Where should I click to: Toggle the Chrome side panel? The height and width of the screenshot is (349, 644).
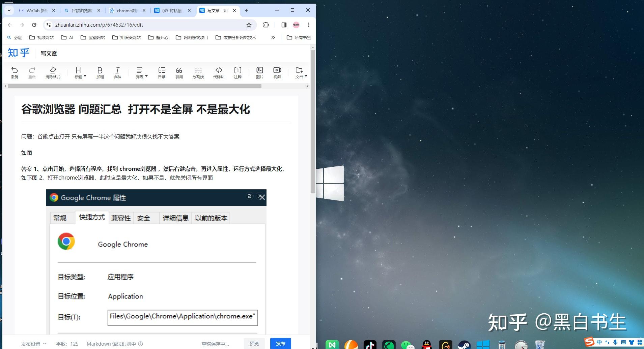pyautogui.click(x=284, y=25)
